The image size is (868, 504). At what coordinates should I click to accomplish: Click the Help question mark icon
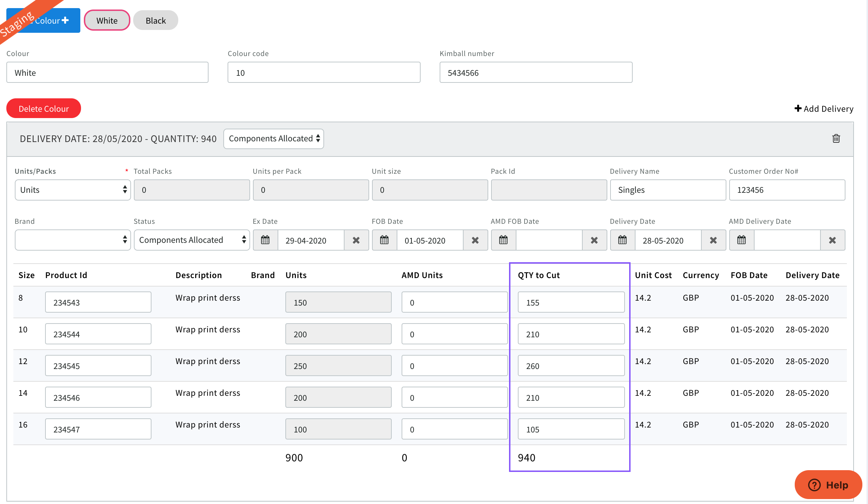click(x=814, y=485)
